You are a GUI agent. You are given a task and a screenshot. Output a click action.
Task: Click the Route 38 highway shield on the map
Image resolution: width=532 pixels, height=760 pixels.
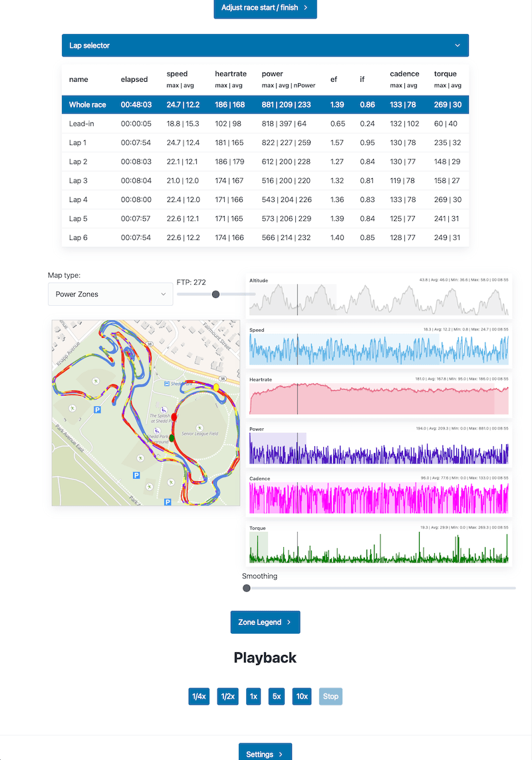[223, 378]
